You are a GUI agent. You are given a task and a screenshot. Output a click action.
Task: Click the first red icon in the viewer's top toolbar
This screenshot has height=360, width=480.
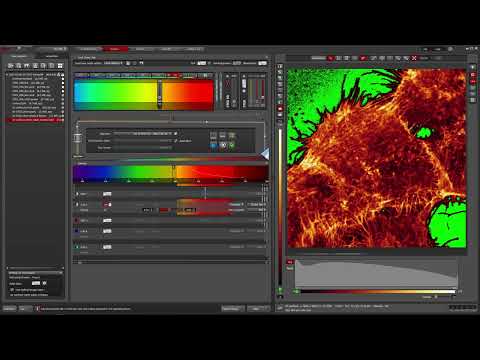[330, 58]
